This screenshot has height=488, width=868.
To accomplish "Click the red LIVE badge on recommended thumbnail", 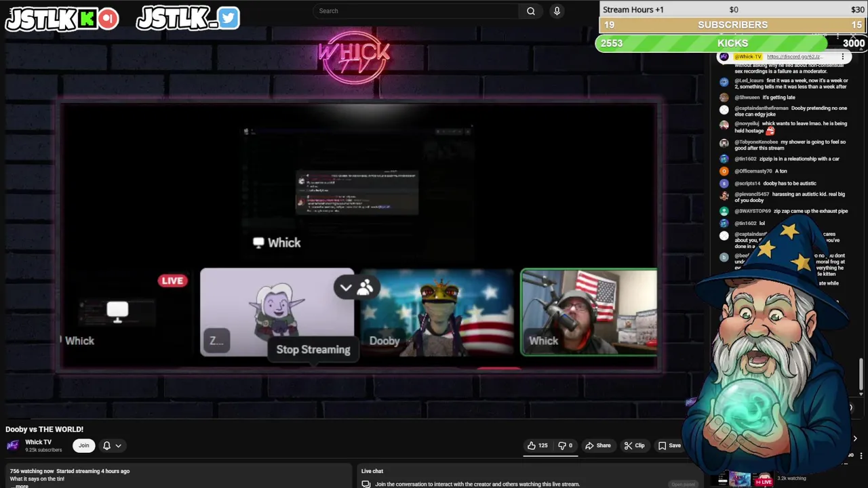I will (764, 482).
